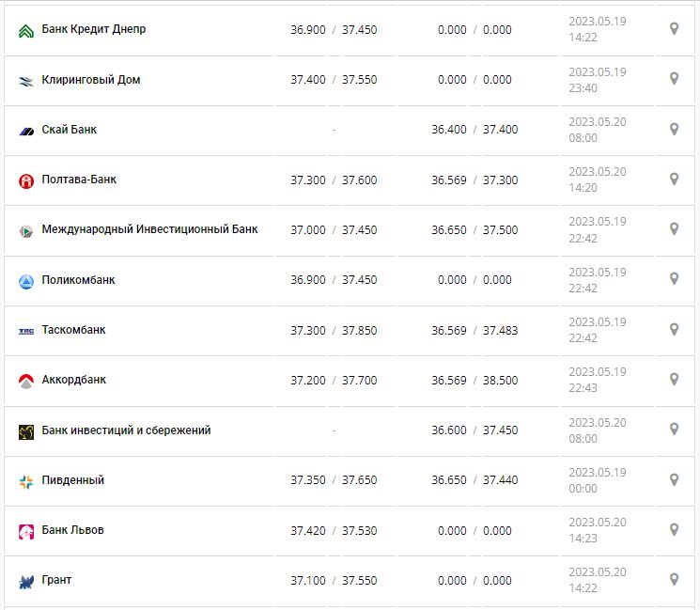
Task: Open map pin for Таскомбанк
Action: click(674, 329)
